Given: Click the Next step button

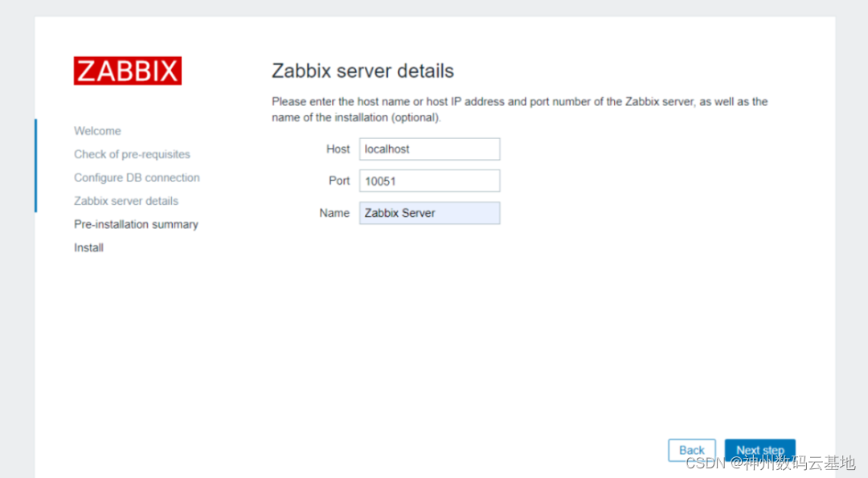Looking at the screenshot, I should pyautogui.click(x=759, y=450).
